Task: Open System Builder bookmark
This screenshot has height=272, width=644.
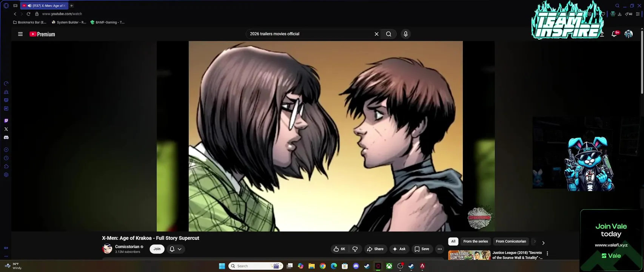Action: coord(69,22)
